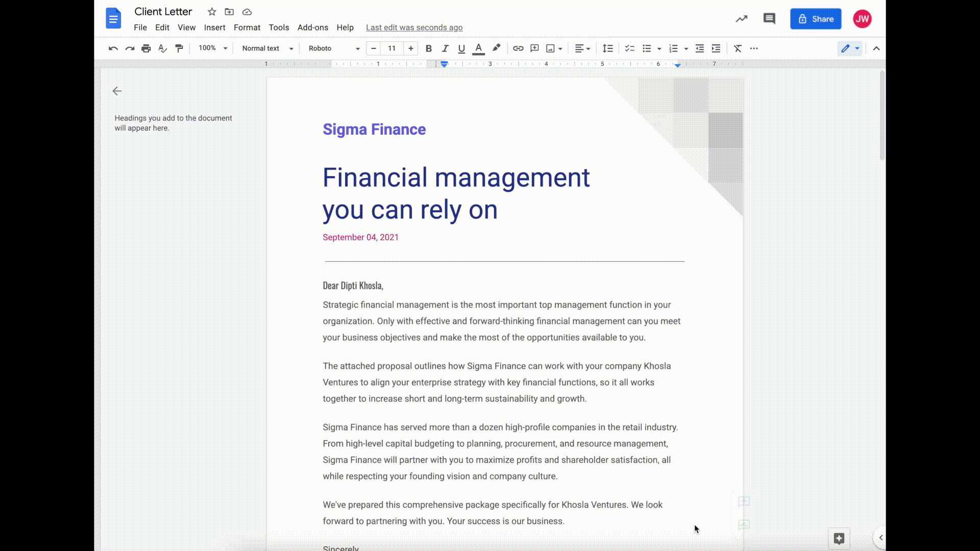Image resolution: width=980 pixels, height=551 pixels.
Task: Open the text alignment dropdown
Action: [587, 48]
